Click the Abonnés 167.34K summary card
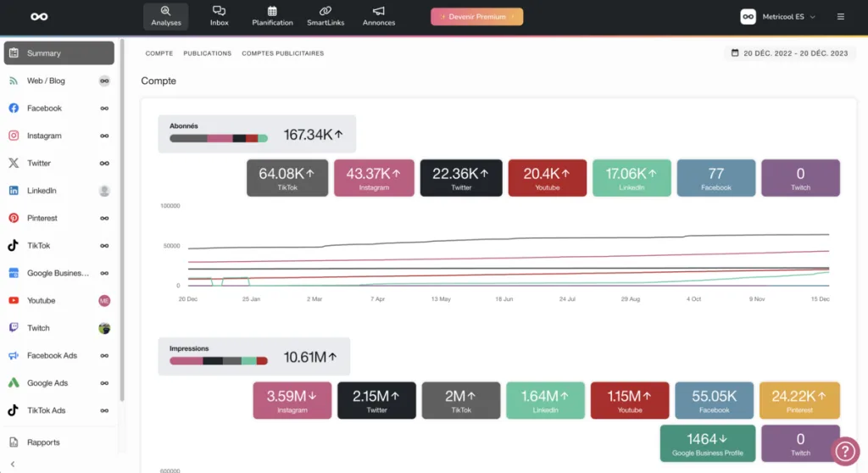The height and width of the screenshot is (473, 868). tap(257, 134)
